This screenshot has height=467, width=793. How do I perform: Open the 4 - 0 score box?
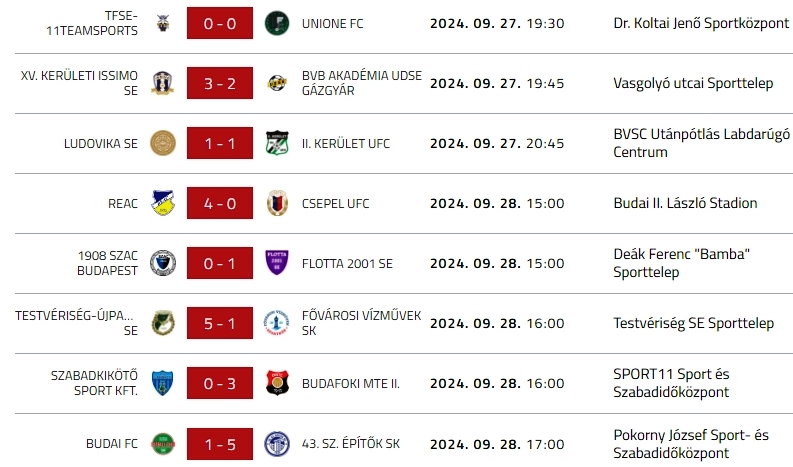[220, 203]
